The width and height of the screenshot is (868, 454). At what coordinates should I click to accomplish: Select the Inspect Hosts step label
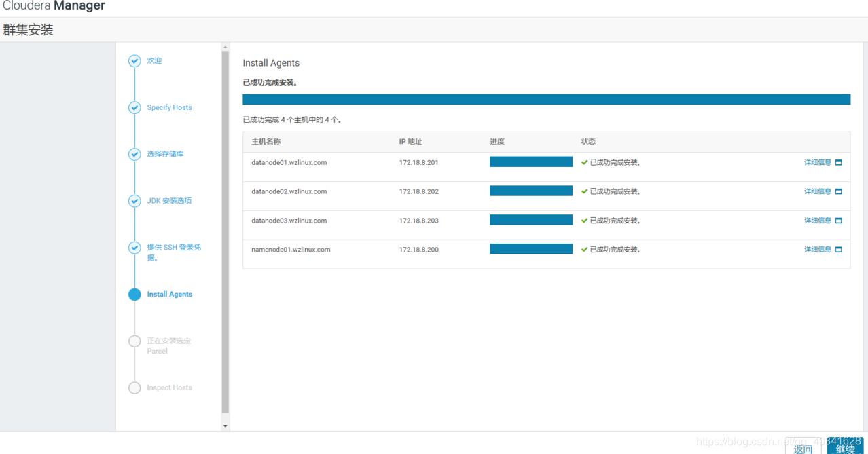(169, 387)
